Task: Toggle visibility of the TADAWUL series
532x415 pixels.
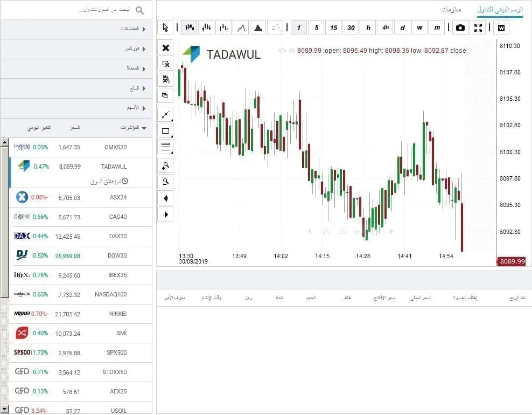Action: coord(282,50)
